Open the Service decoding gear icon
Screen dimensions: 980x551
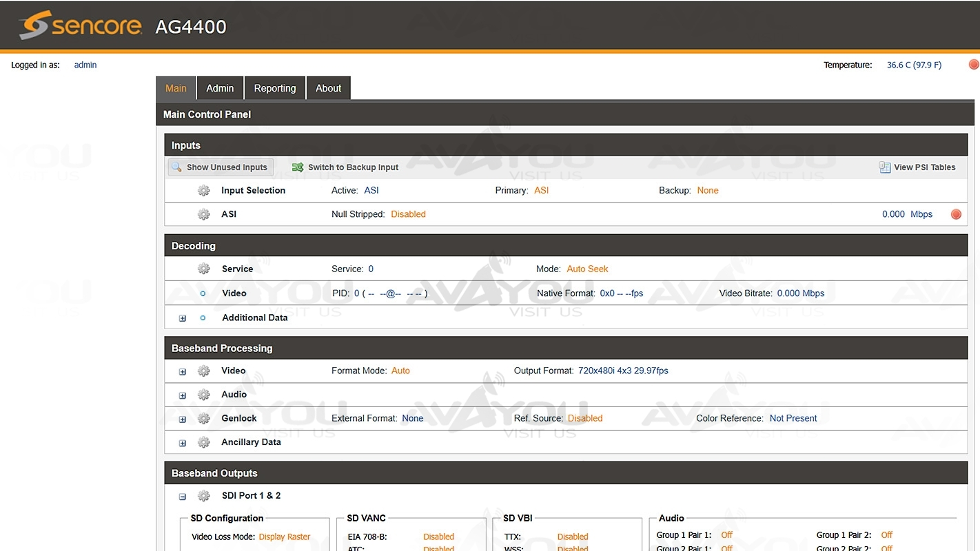point(203,269)
